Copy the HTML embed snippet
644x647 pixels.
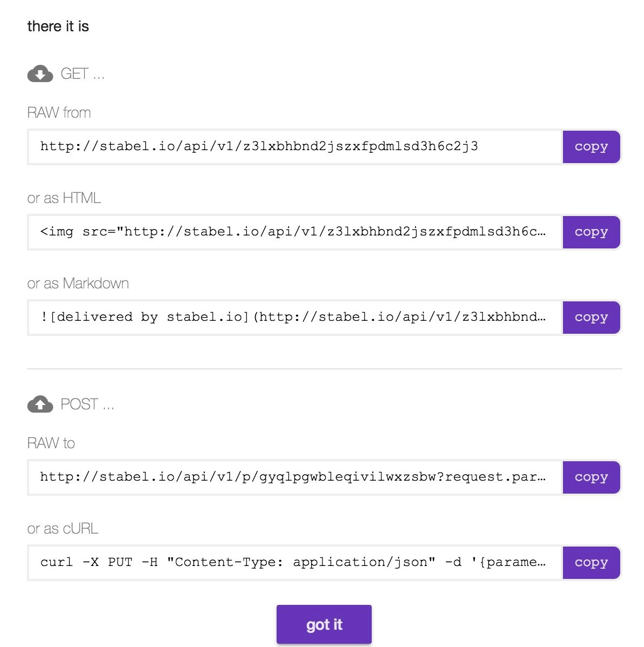point(591,232)
